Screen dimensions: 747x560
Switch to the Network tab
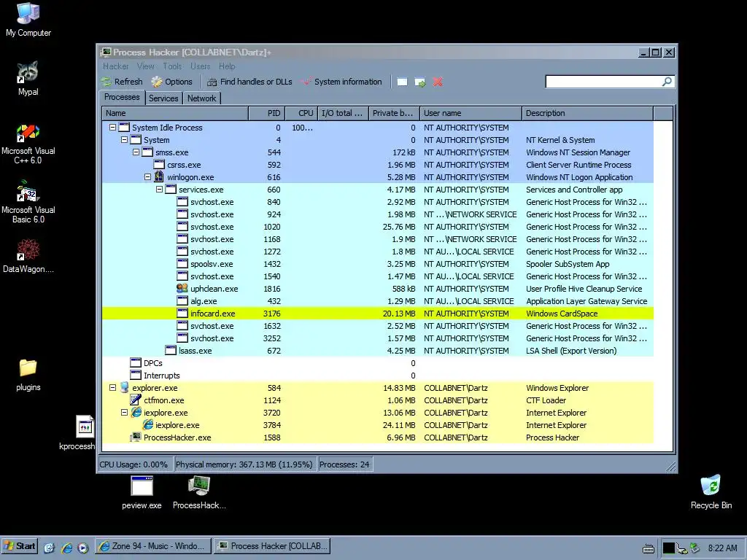201,98
